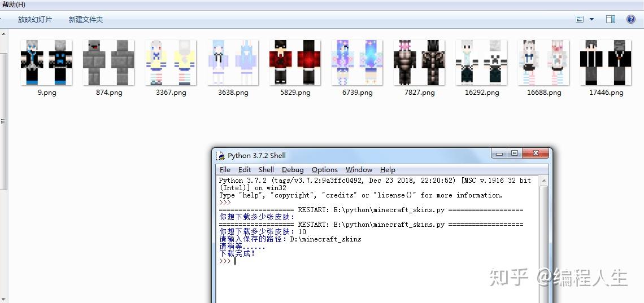Screen dimensions: 644x303
Task: Toggle the preview pane icon
Action: [611, 19]
